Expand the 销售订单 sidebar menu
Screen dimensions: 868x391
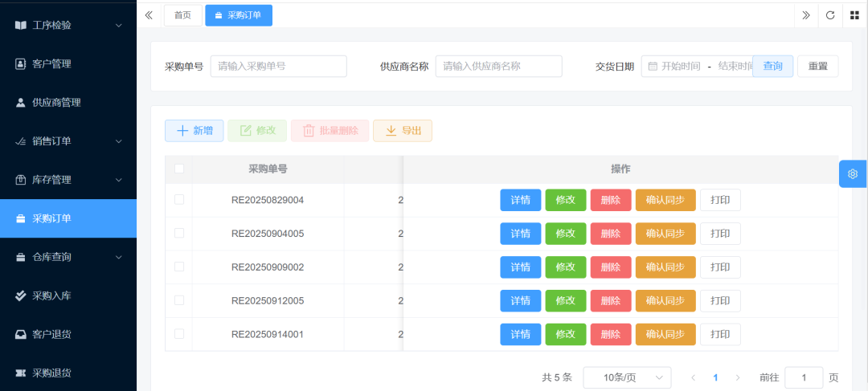[68, 141]
